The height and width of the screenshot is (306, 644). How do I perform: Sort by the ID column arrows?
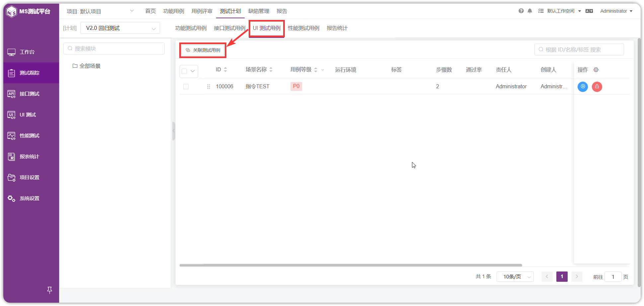(225, 70)
